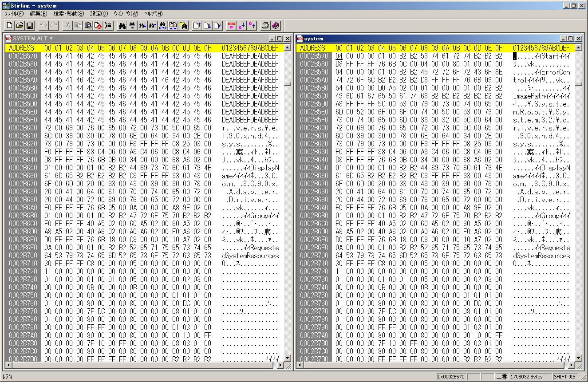Save the file with floppy disk icon

point(30,25)
